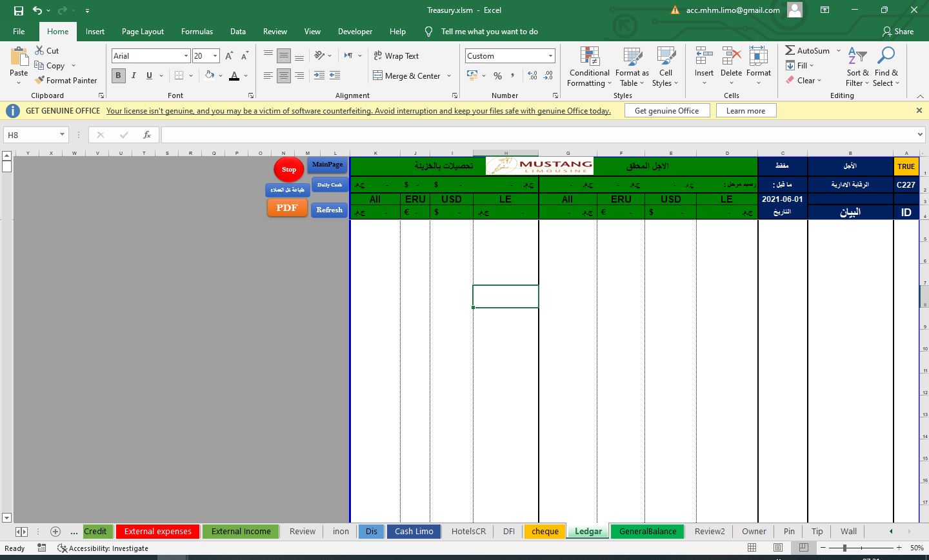This screenshot has height=560, width=929.
Task: Click the Insert Function fx icon
Action: pos(147,135)
